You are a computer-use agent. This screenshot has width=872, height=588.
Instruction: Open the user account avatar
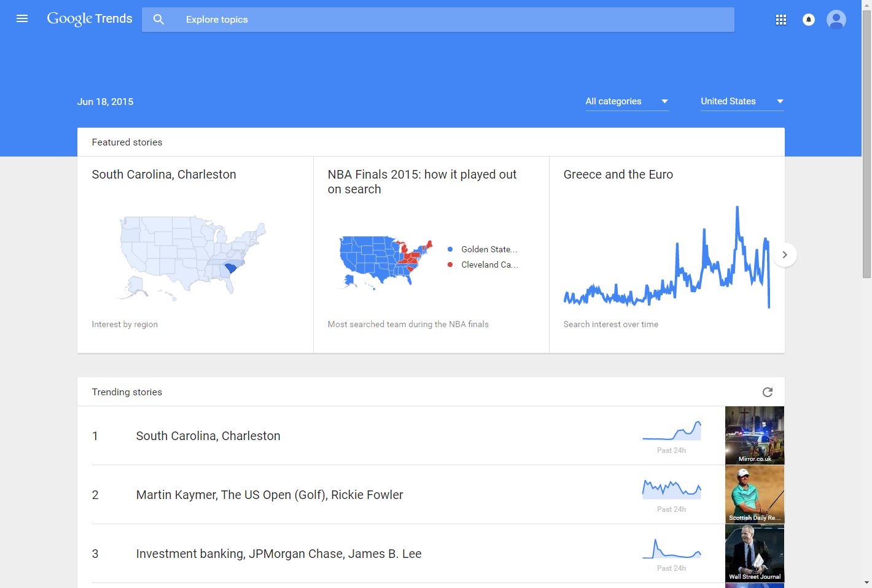[836, 20]
